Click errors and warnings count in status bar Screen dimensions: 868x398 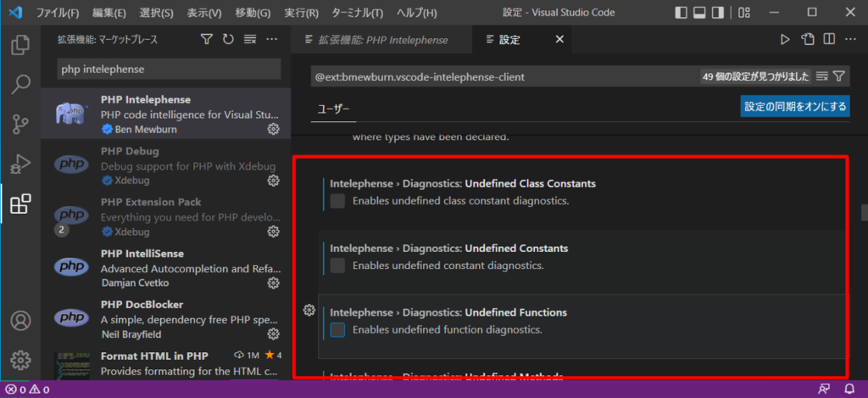pyautogui.click(x=28, y=390)
